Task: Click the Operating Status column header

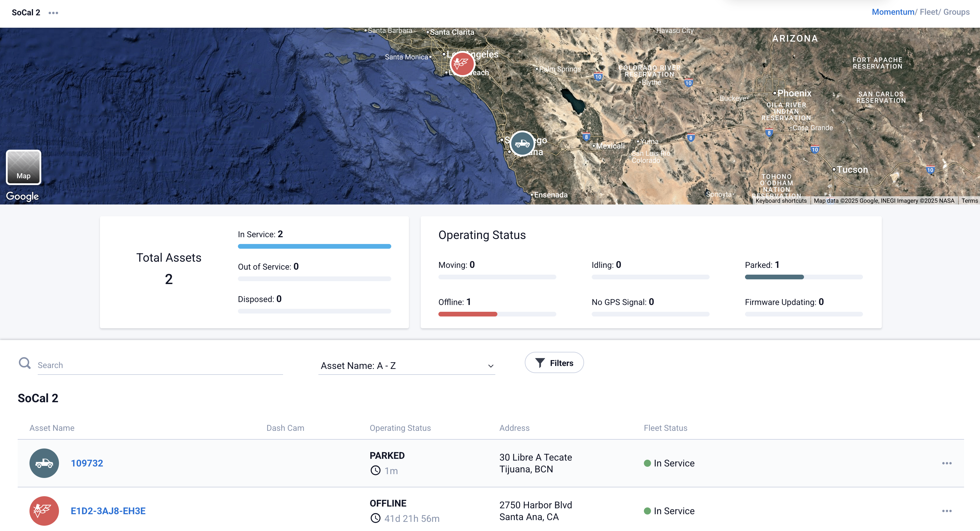Action: click(400, 428)
